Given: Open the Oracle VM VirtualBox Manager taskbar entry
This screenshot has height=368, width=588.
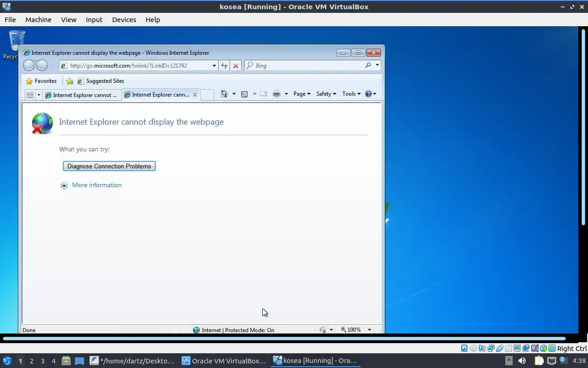Looking at the screenshot, I should point(224,361).
